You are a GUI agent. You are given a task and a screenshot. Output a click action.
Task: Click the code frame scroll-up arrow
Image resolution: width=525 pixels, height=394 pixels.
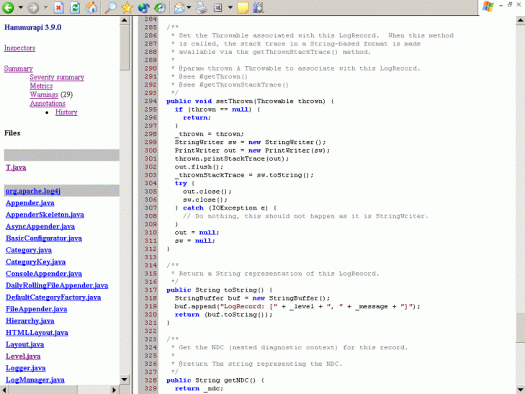(x=520, y=20)
